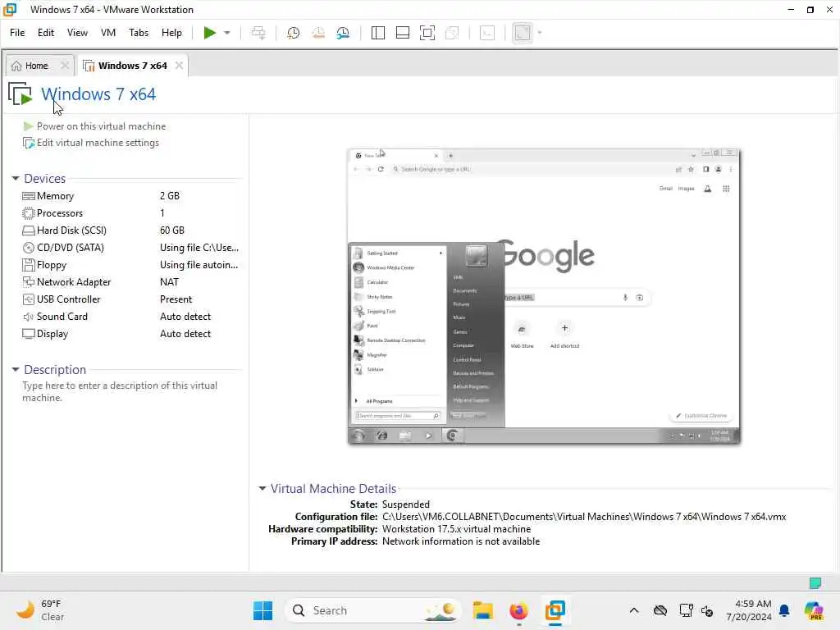Click the NAT network adapter value
The height and width of the screenshot is (630, 840).
[169, 282]
